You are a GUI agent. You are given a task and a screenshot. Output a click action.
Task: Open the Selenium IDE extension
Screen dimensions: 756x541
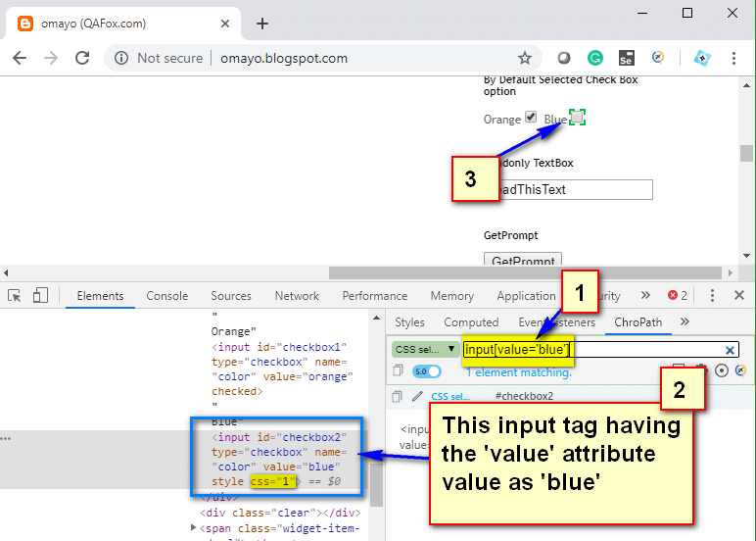tap(627, 59)
